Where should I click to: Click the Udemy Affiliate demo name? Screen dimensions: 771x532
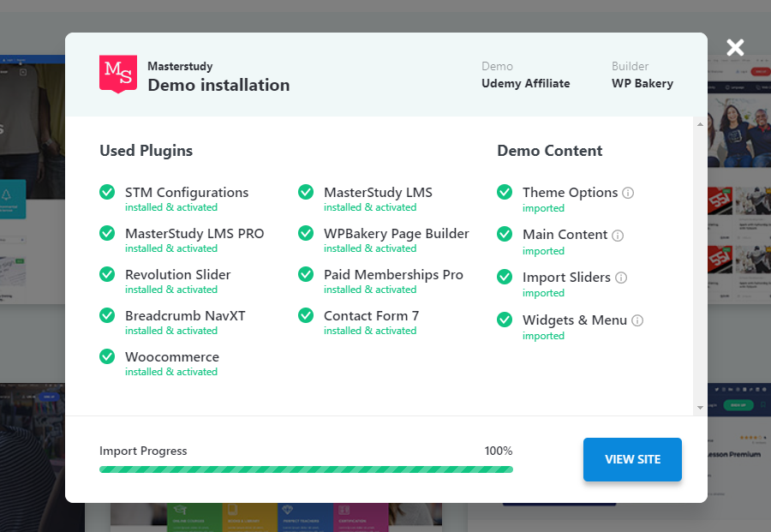[x=525, y=83]
